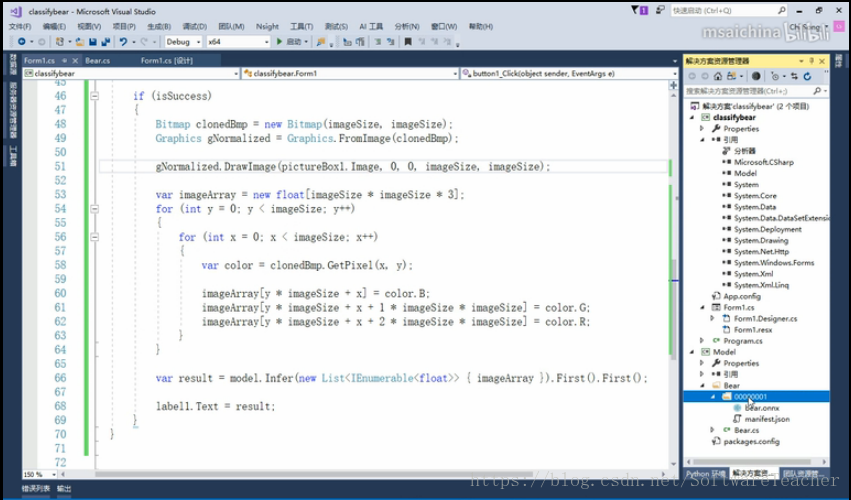Screen dimensions: 851x500
Task: Collapse the for x loop block
Action: coord(94,237)
